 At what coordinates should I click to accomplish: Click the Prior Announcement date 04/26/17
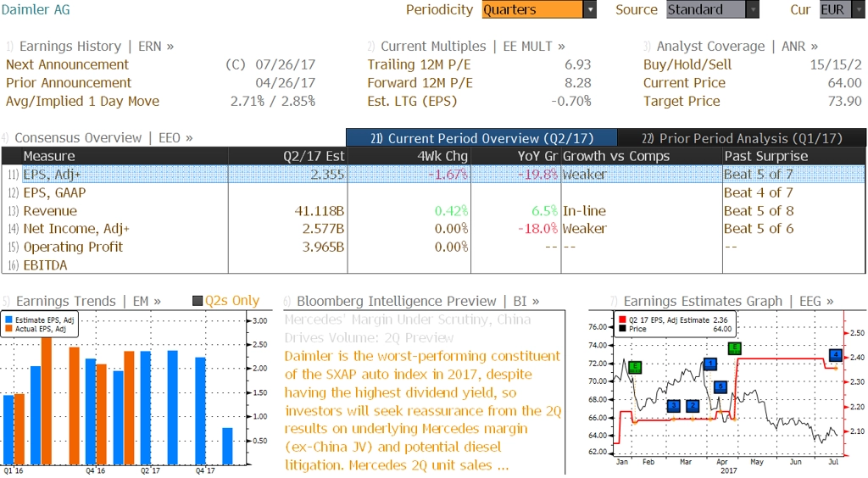click(x=285, y=82)
